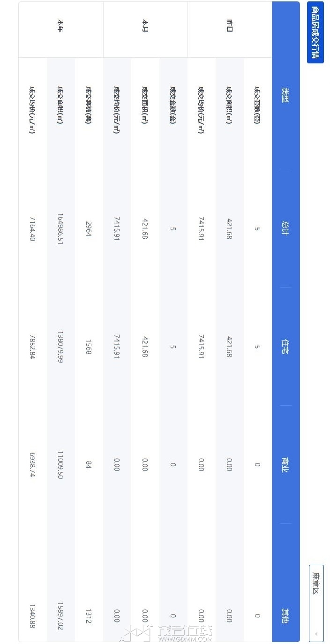Viewport: 330px width, 644px height.
Task: Select the 本年 row group label
Action: click(x=60, y=28)
